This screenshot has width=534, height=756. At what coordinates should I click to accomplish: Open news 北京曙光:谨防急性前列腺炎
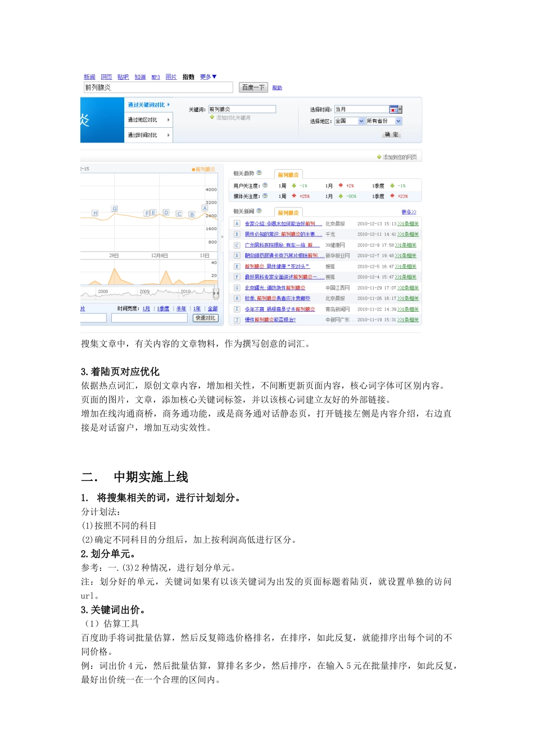coord(275,288)
